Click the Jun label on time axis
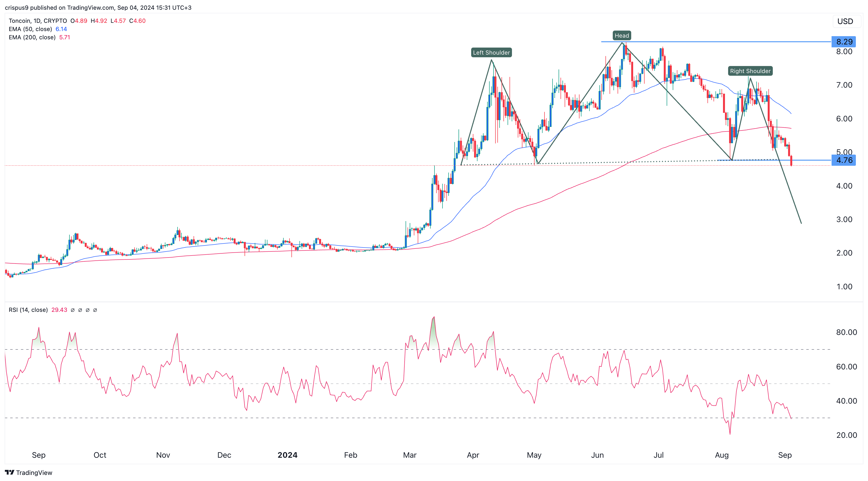Image resolution: width=868 pixels, height=481 pixels. click(x=597, y=455)
